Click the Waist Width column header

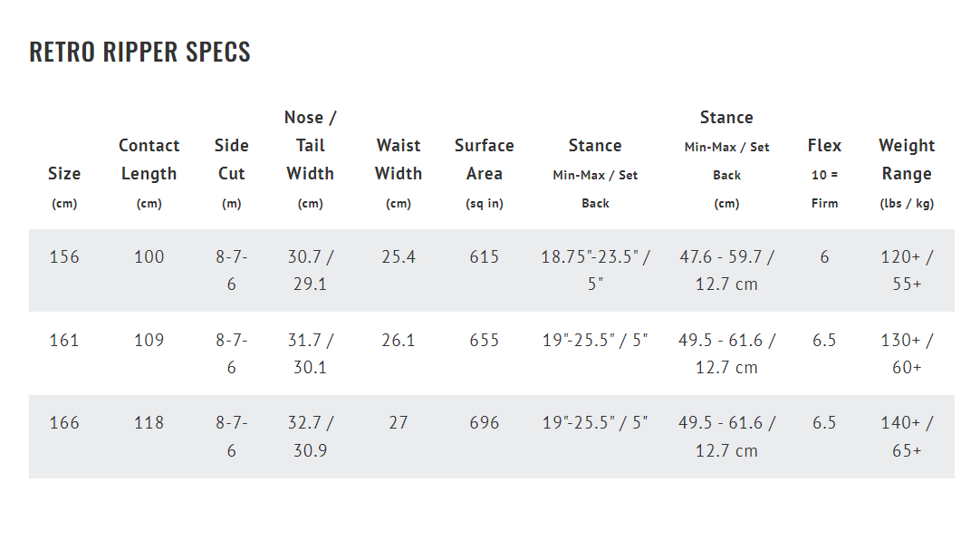tap(399, 173)
